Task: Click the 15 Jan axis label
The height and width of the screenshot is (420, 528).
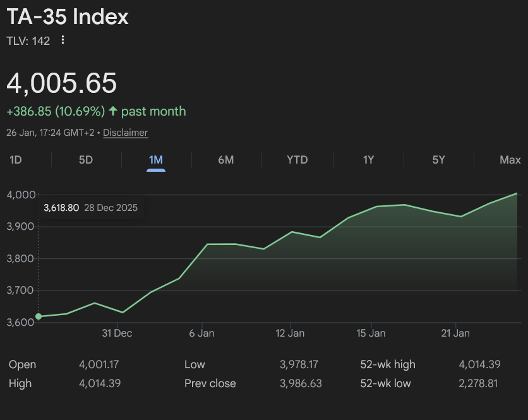Action: 371,333
